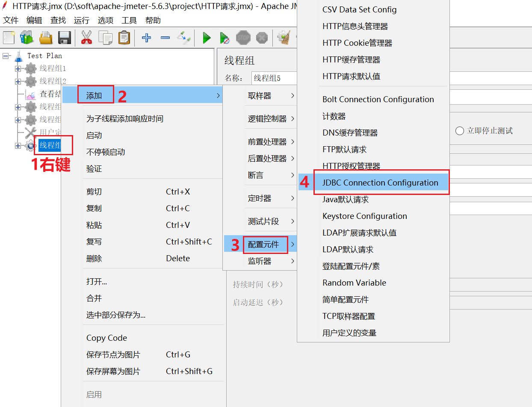Viewport: 532px width, 407px height.
Task: Collapse all nodes with the minus icon
Action: coord(165,38)
